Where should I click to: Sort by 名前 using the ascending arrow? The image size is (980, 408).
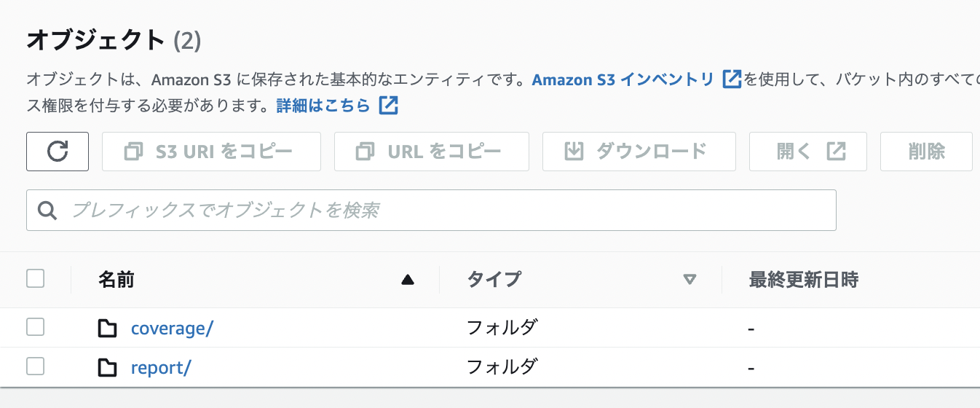point(408,280)
